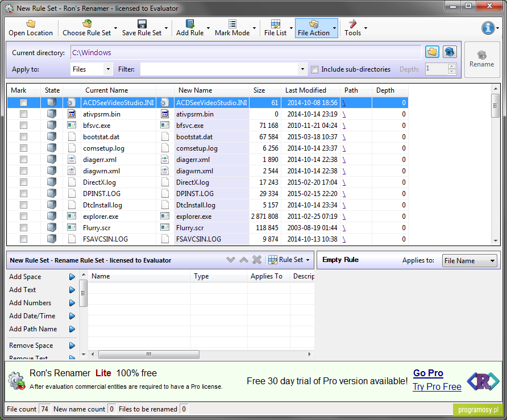The image size is (507, 420).
Task: Expand the Filter combo box arrow
Action: click(302, 69)
